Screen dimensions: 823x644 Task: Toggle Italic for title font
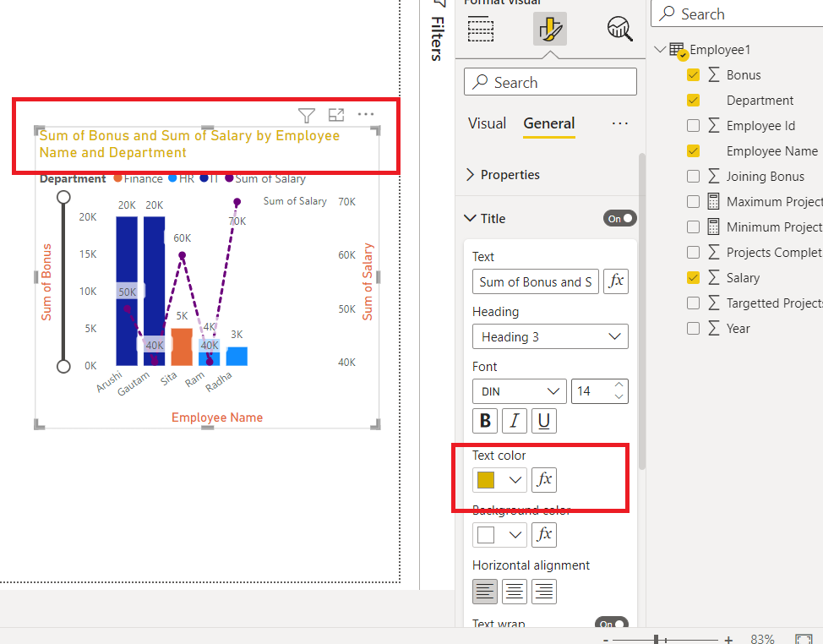point(515,420)
